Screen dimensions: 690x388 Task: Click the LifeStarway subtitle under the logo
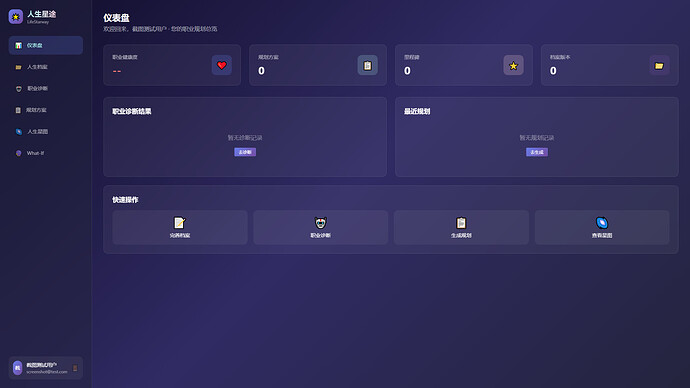38,22
